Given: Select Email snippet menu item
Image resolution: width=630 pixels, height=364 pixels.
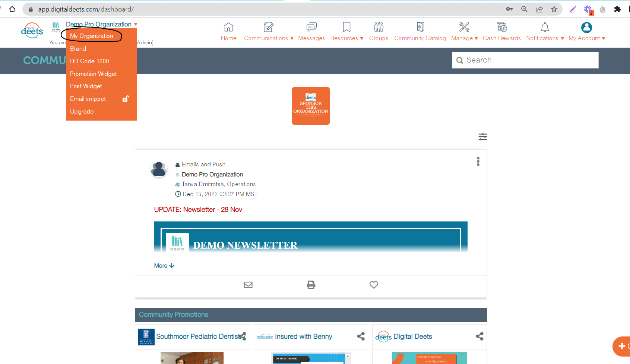Looking at the screenshot, I should pyautogui.click(x=88, y=99).
